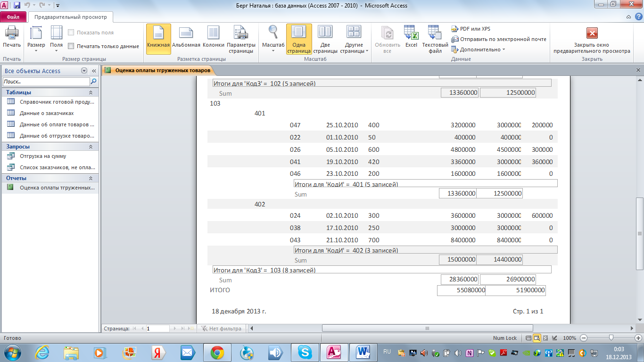Collapse the Таблицы group

[x=91, y=92]
